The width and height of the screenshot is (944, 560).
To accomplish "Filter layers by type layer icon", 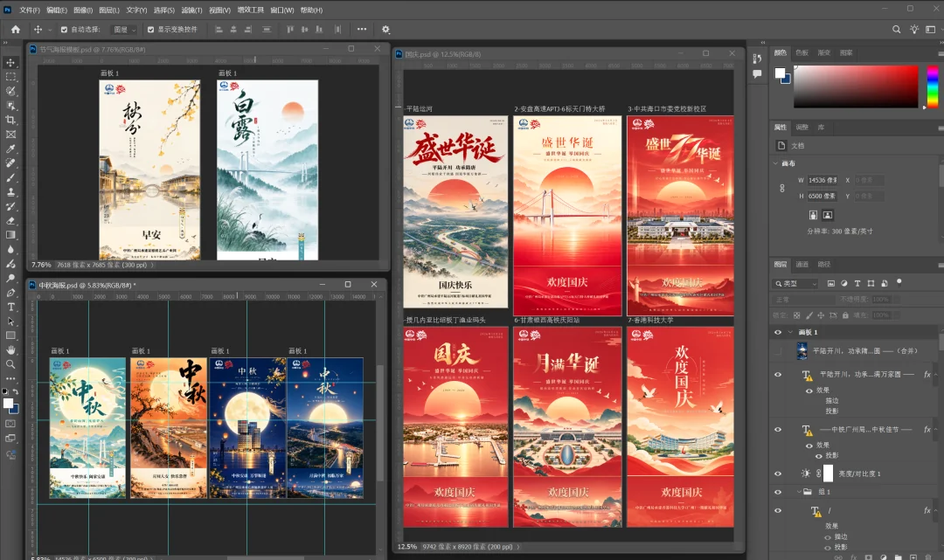I will click(857, 283).
